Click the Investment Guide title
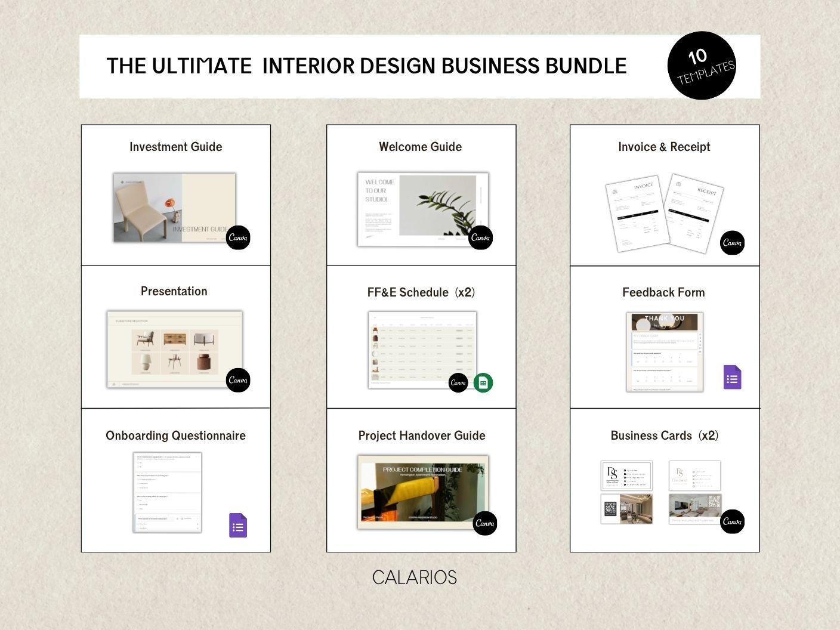 (x=175, y=147)
